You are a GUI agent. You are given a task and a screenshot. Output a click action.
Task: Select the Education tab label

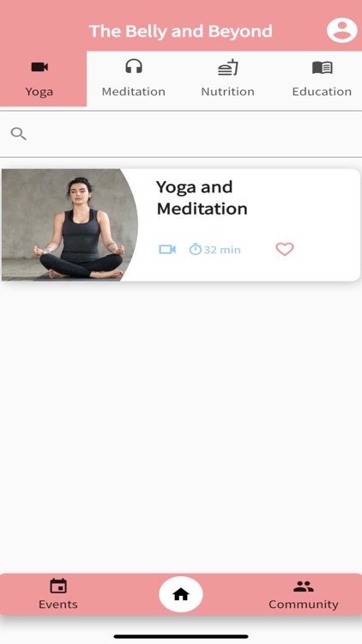(x=322, y=91)
